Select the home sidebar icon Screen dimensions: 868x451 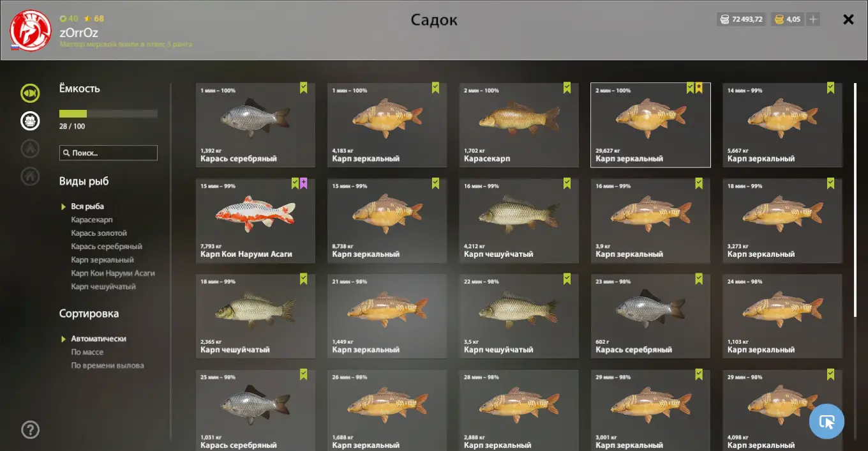[x=30, y=176]
